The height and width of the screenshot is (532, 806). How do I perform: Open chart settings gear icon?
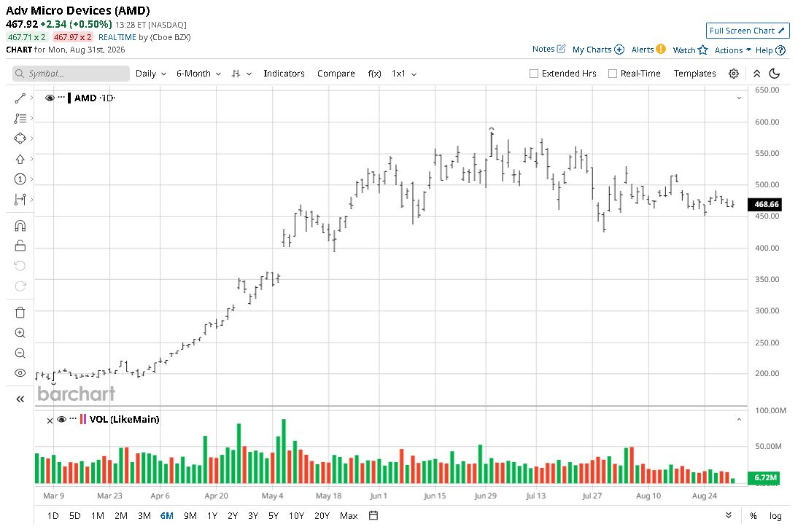tap(734, 74)
